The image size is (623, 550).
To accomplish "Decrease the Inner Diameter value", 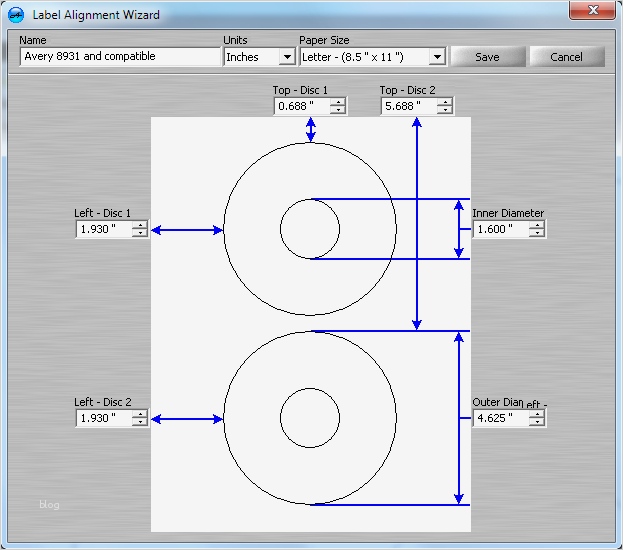I will [x=537, y=233].
